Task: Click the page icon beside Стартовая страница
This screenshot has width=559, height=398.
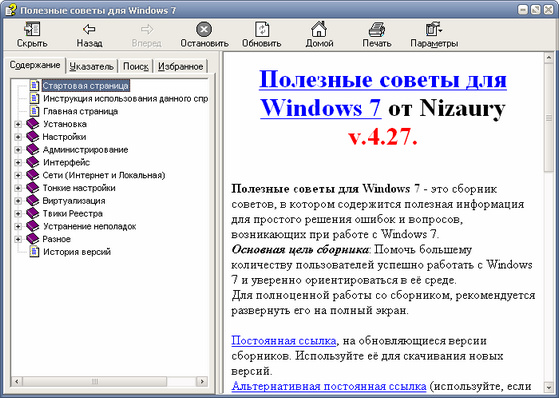Action: pyautogui.click(x=34, y=86)
